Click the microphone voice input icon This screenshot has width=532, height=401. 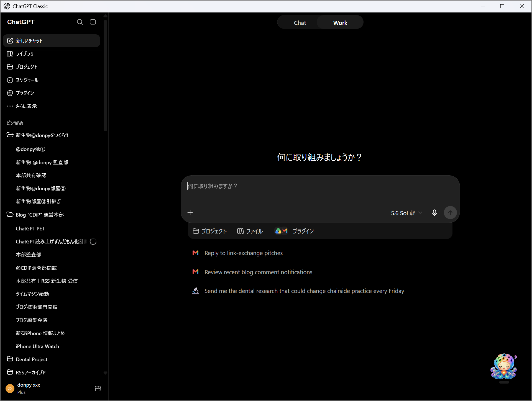434,213
